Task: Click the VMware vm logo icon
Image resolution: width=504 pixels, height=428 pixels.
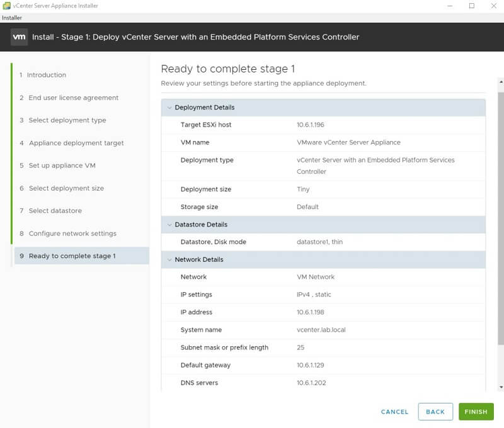Action: (19, 37)
